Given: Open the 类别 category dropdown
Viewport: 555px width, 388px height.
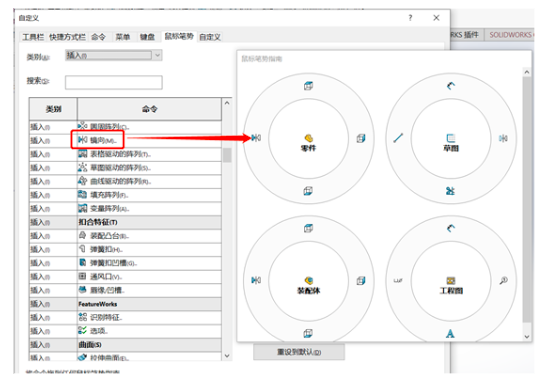Looking at the screenshot, I should (x=113, y=55).
